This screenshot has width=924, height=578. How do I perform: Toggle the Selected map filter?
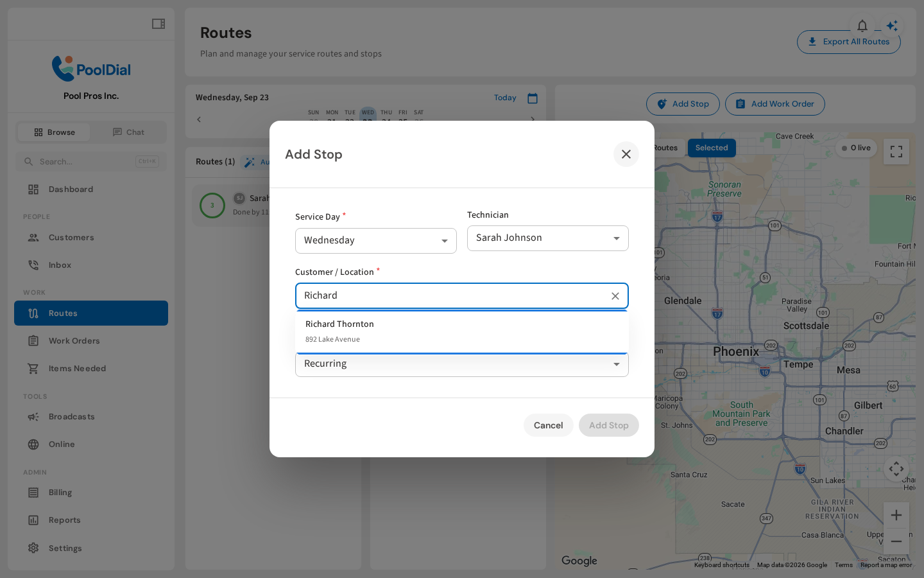tap(712, 148)
